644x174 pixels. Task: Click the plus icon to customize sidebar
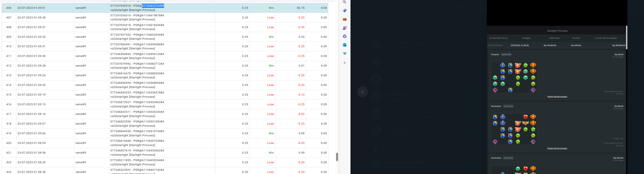[x=344, y=63]
